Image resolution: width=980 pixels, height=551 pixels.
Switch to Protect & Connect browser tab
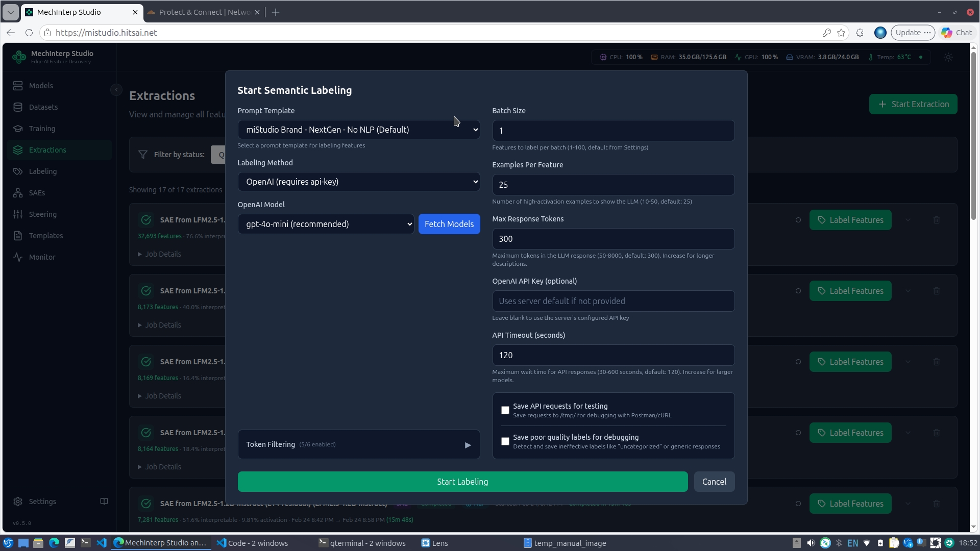[204, 12]
